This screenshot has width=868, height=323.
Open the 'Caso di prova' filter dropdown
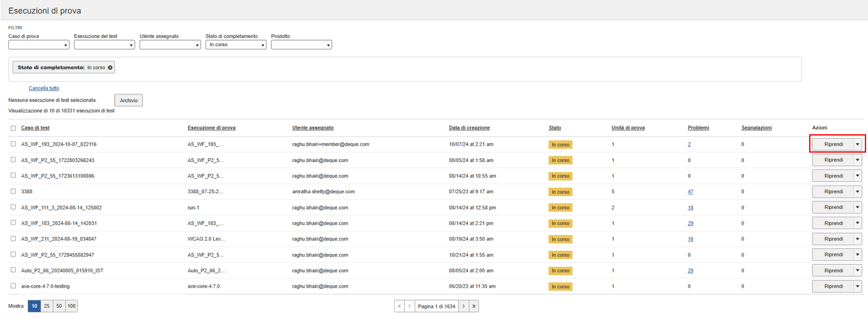(x=39, y=45)
